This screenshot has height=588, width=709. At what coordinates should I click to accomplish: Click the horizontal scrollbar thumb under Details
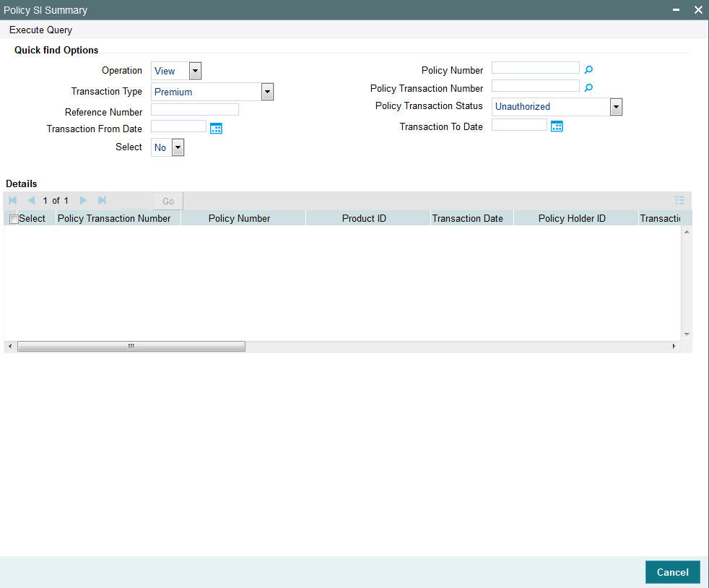click(131, 347)
